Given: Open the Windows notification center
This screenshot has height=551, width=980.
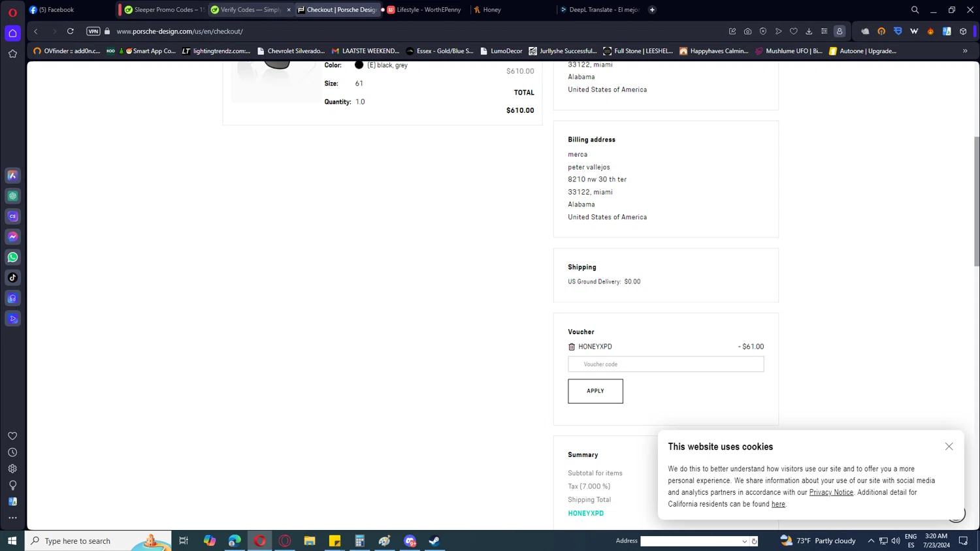Looking at the screenshot, I should click(963, 541).
